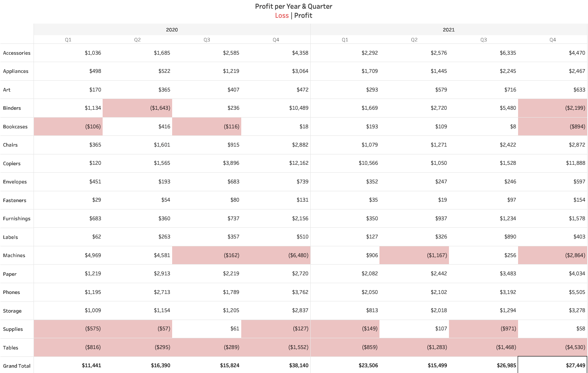Click the 2020 Q1 quarter header
The width and height of the screenshot is (588, 373).
tap(68, 40)
